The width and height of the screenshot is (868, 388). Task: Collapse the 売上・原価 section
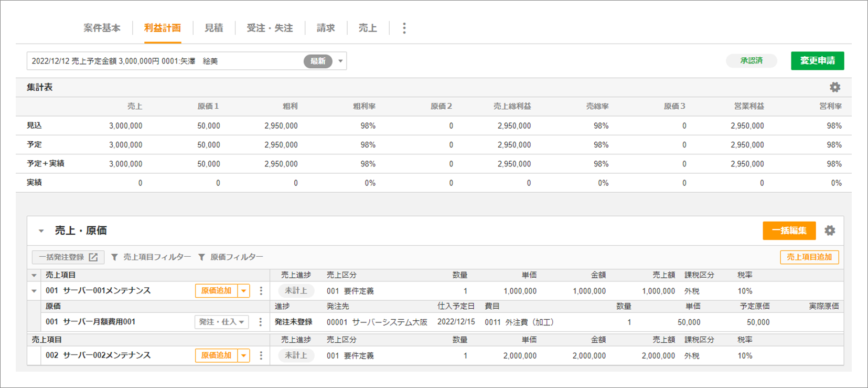point(41,231)
